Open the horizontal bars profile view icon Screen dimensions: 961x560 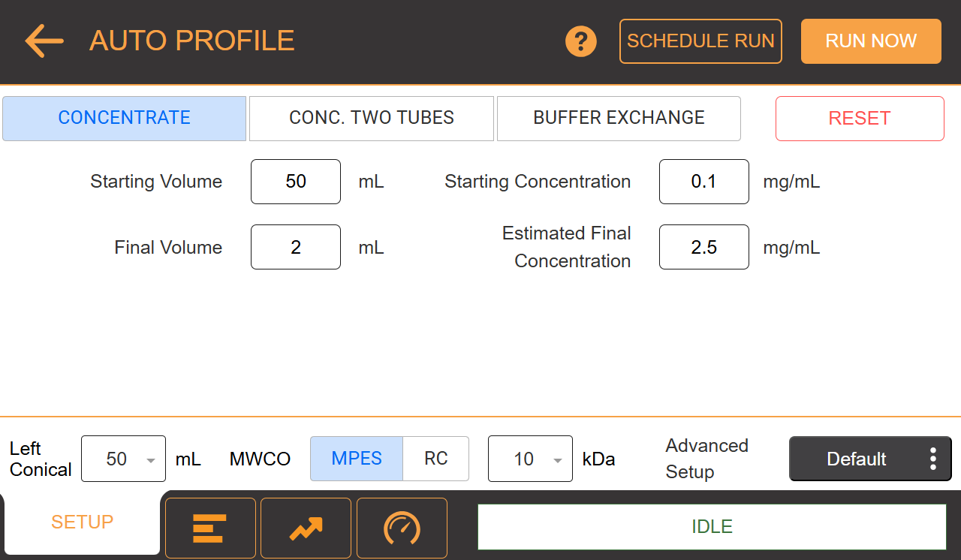[210, 528]
